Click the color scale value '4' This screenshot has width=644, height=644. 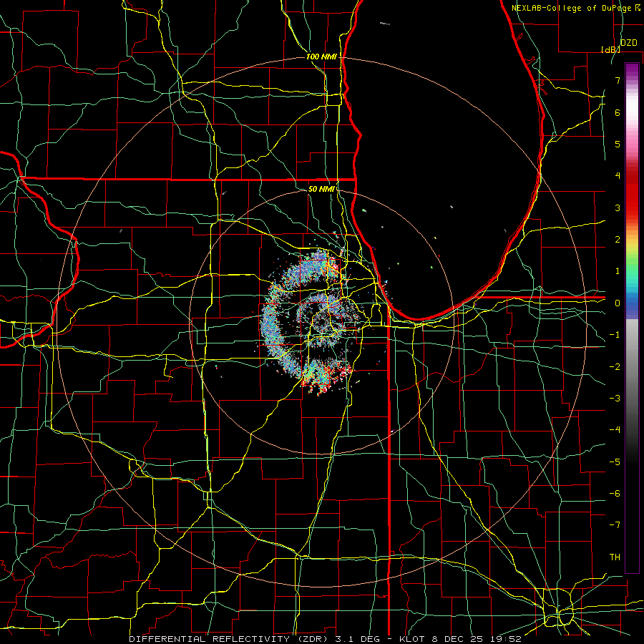(x=618, y=176)
